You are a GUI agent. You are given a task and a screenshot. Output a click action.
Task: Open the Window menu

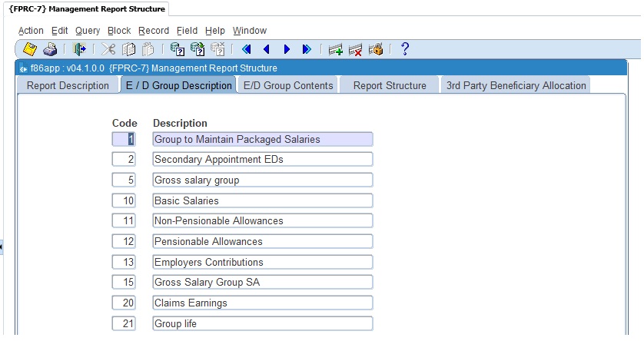[x=249, y=31]
